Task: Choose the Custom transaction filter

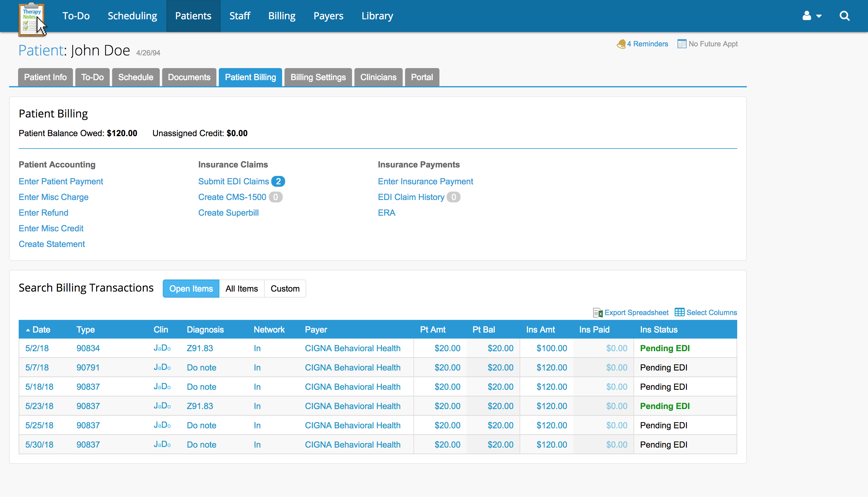Action: 285,289
